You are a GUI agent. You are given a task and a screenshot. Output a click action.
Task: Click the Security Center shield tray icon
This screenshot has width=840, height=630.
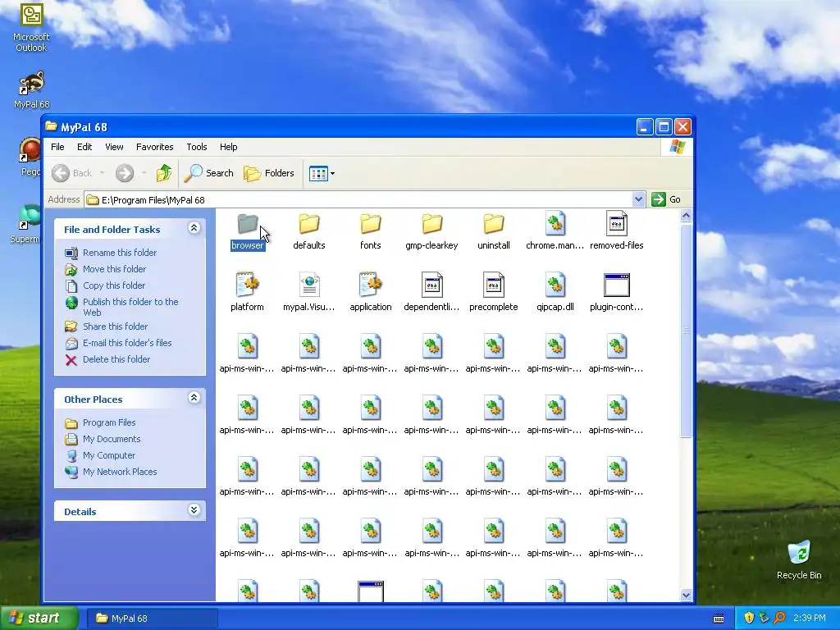(x=748, y=619)
